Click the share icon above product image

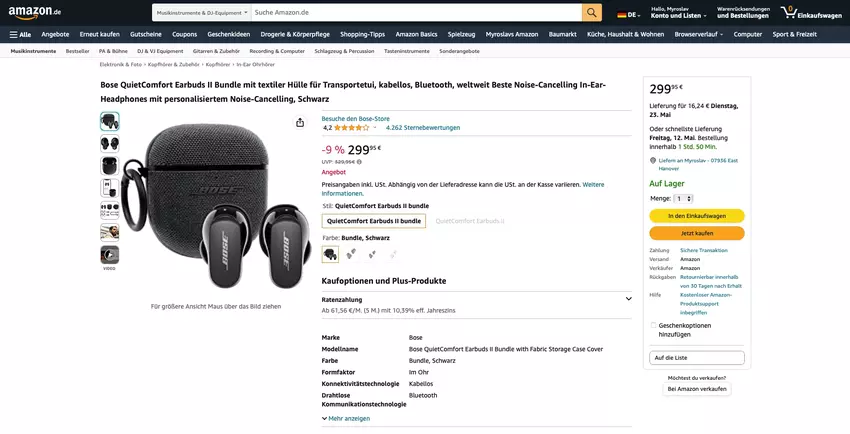pyautogui.click(x=300, y=122)
